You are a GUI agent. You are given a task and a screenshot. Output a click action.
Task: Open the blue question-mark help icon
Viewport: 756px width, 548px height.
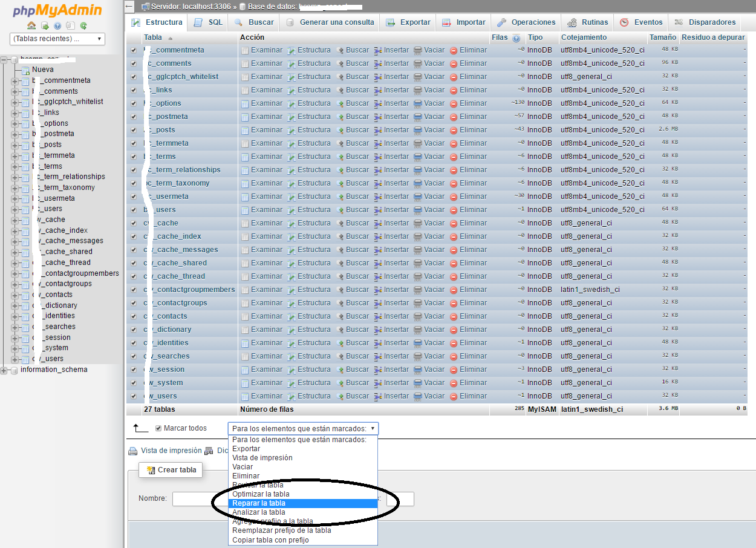point(57,26)
